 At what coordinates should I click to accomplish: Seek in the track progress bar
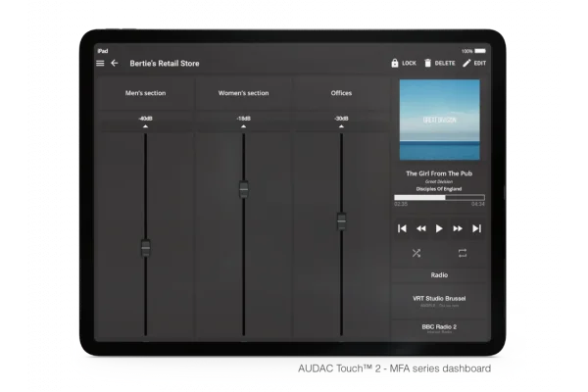tap(439, 197)
